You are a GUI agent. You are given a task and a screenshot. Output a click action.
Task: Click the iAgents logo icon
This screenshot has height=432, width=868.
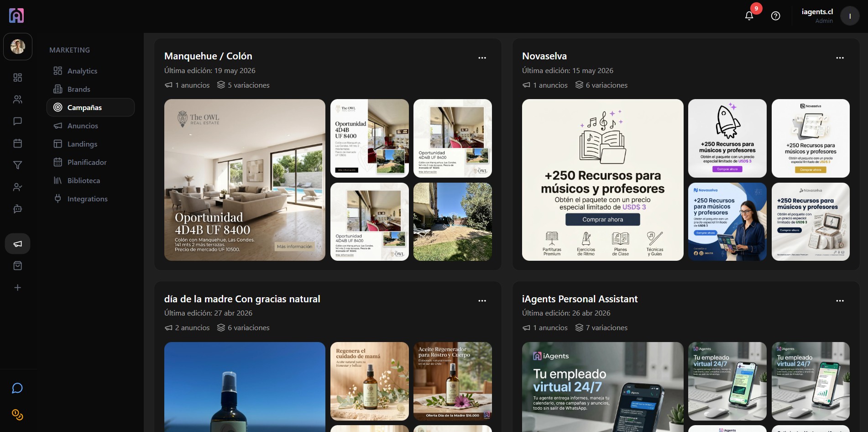coord(16,16)
